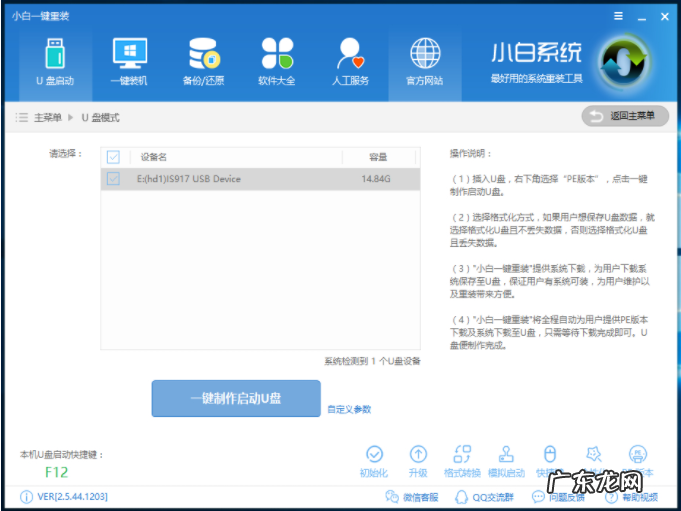Click the 格式转换 format conversion icon
This screenshot has width=681, height=511.
click(x=462, y=454)
